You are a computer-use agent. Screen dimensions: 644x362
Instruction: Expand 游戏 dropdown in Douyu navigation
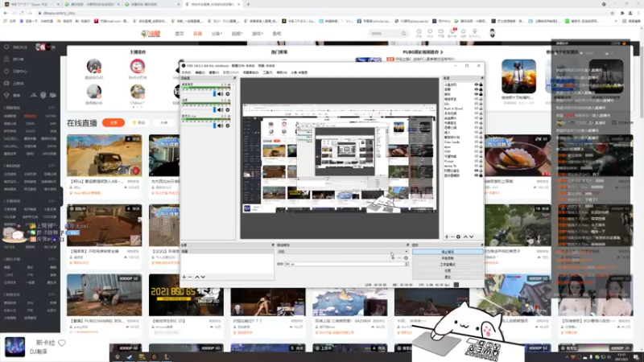click(258, 34)
